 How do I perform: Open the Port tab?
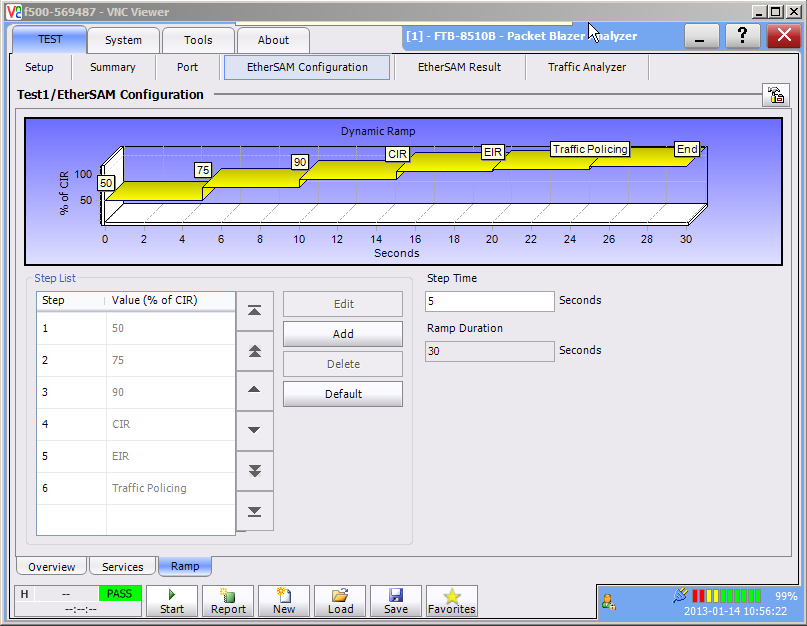[187, 67]
